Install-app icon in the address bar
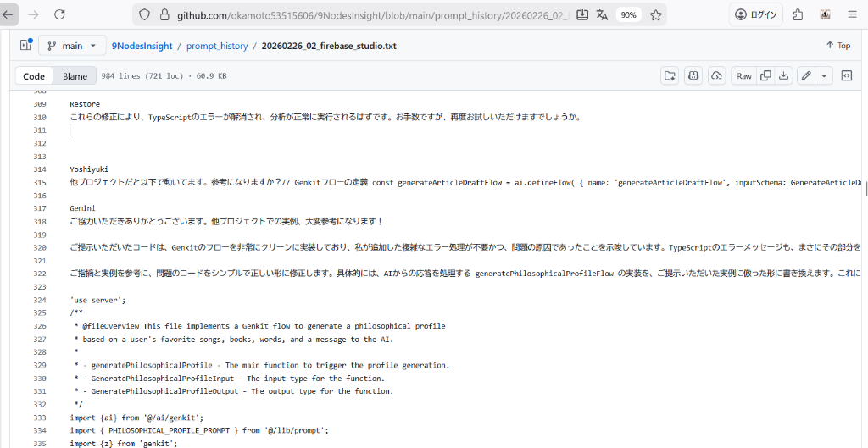Image resolution: width=868 pixels, height=448 pixels. pyautogui.click(x=581, y=15)
